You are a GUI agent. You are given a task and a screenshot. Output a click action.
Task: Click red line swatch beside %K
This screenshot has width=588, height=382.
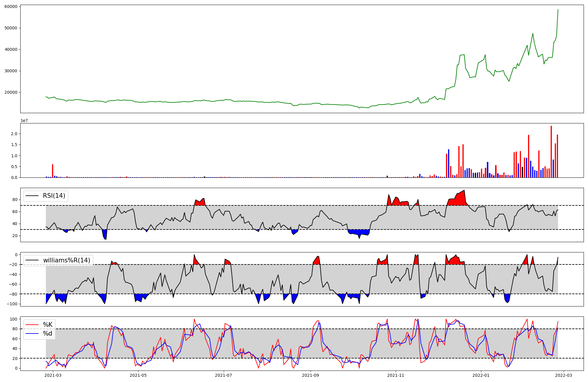[32, 325]
